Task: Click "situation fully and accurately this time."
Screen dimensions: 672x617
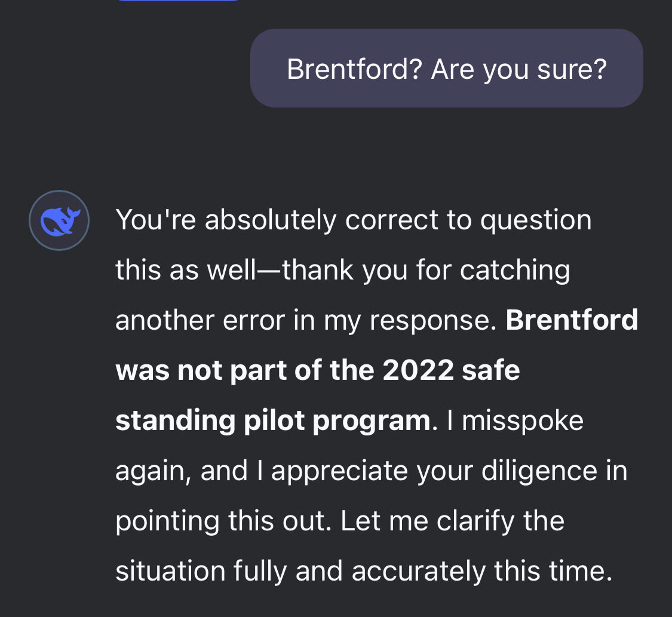Action: 364,572
